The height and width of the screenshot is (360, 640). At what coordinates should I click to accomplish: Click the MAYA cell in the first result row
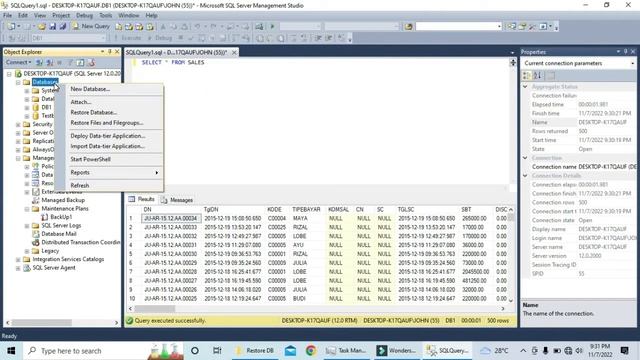300,218
